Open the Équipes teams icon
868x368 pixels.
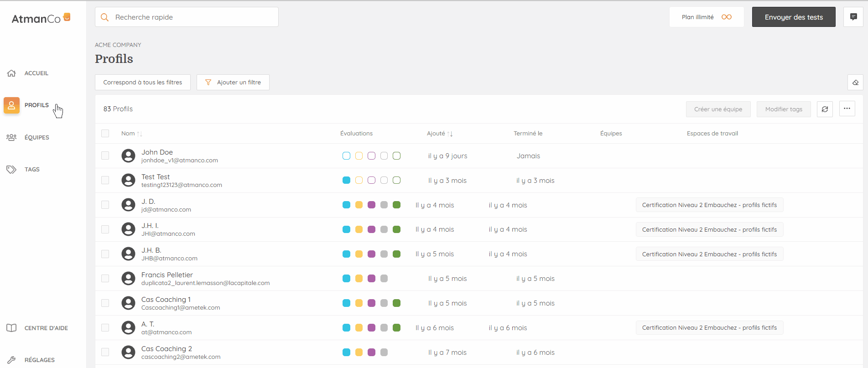11,137
